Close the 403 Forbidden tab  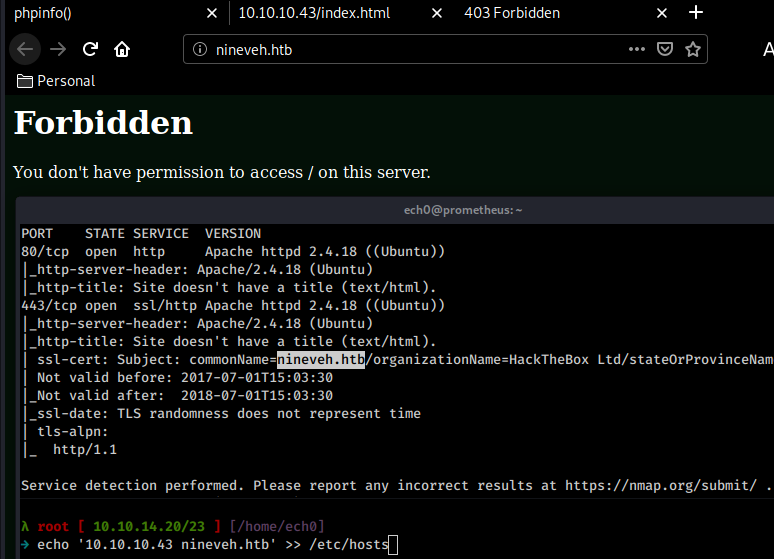(662, 13)
